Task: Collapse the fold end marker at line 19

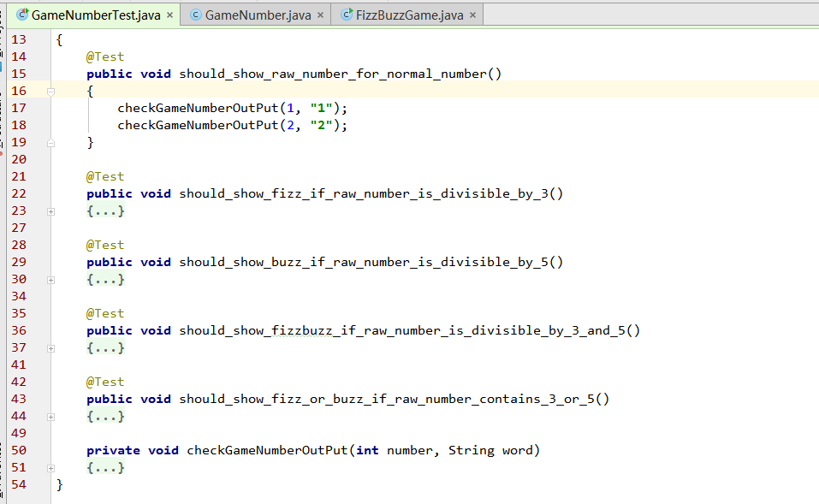Action: pyautogui.click(x=50, y=143)
